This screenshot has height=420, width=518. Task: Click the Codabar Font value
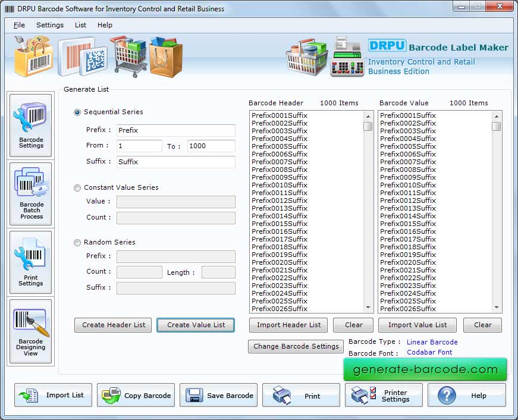click(429, 352)
